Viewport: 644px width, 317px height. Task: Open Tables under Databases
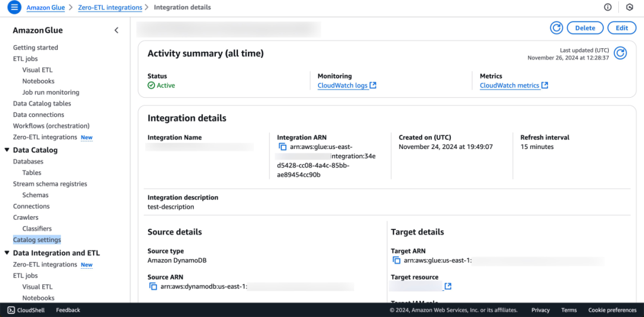[x=32, y=173]
